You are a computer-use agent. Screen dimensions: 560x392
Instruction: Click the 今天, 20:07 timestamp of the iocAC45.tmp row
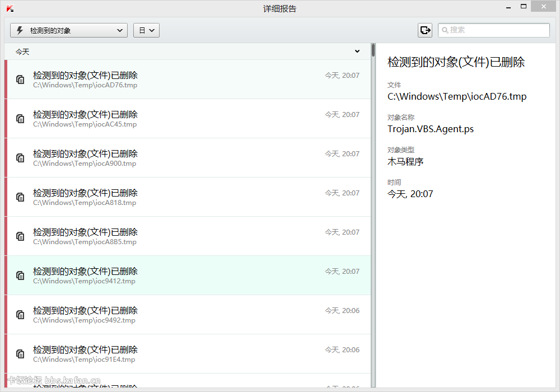click(342, 115)
